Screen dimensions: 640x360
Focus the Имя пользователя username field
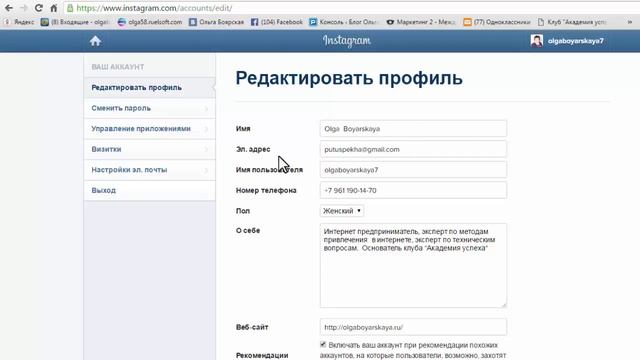click(413, 170)
